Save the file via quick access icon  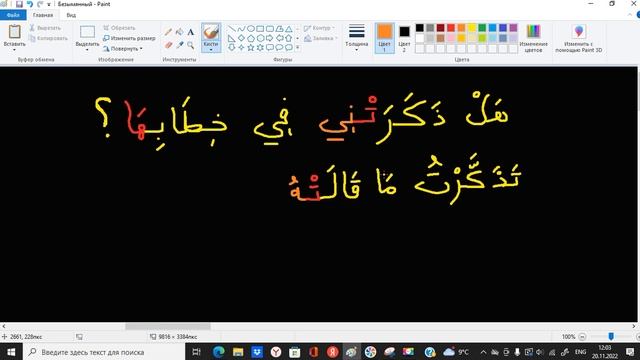pos(19,4)
